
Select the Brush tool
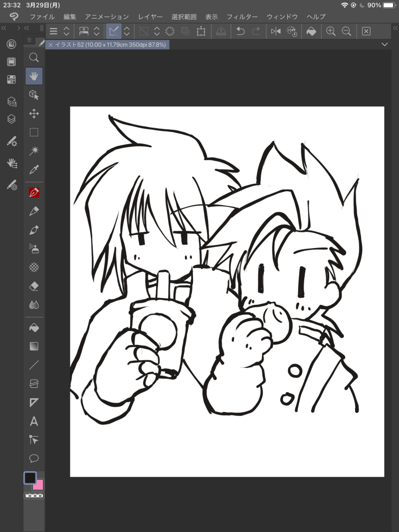(34, 230)
